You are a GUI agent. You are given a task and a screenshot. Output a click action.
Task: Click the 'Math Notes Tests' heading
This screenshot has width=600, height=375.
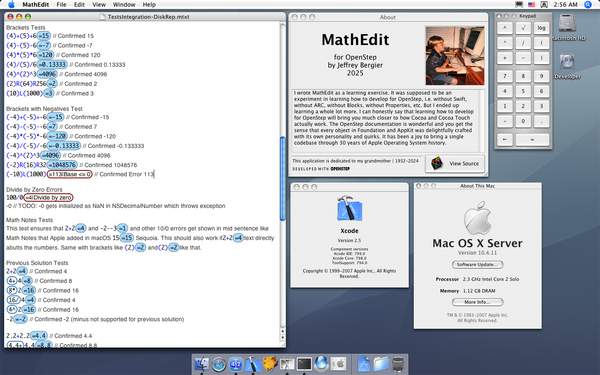pyautogui.click(x=29, y=220)
